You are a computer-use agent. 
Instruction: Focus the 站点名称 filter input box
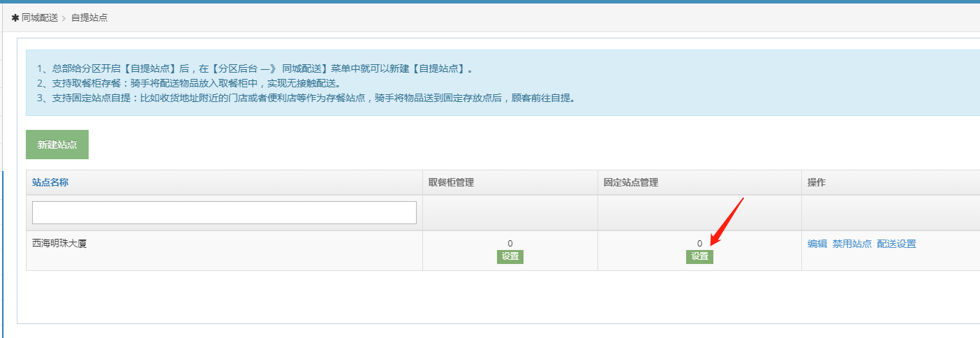(224, 212)
